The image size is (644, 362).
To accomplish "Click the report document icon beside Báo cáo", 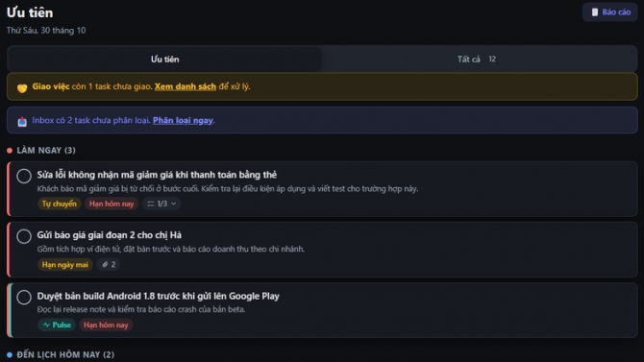I will [x=594, y=12].
